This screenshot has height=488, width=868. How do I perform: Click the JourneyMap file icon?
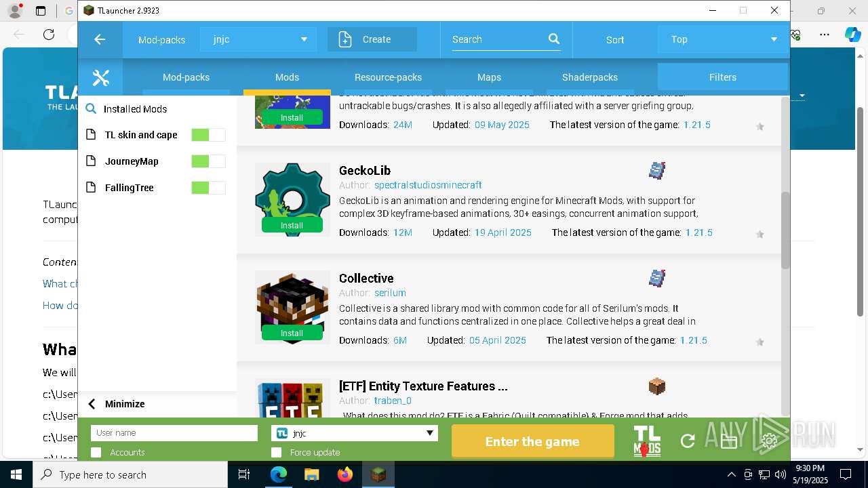(x=91, y=161)
